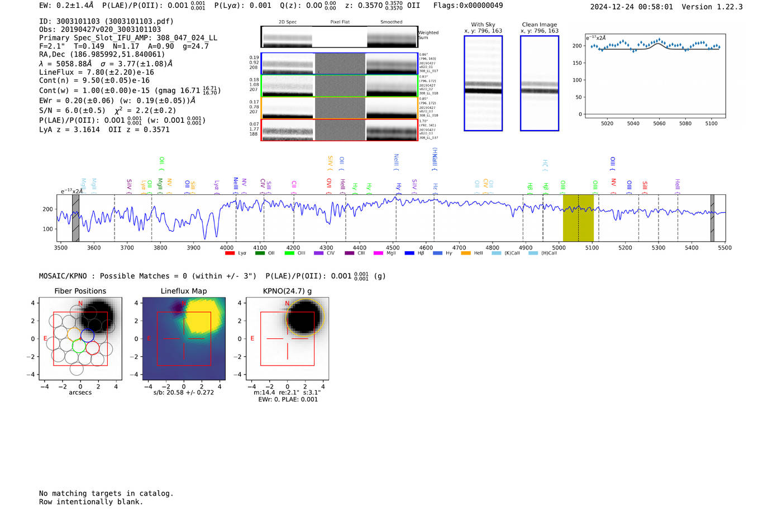Viewport: 782px width, 532px height.
Task: Click the s/b: 20.58 +/- 0.272 caption
Action: click(x=184, y=392)
